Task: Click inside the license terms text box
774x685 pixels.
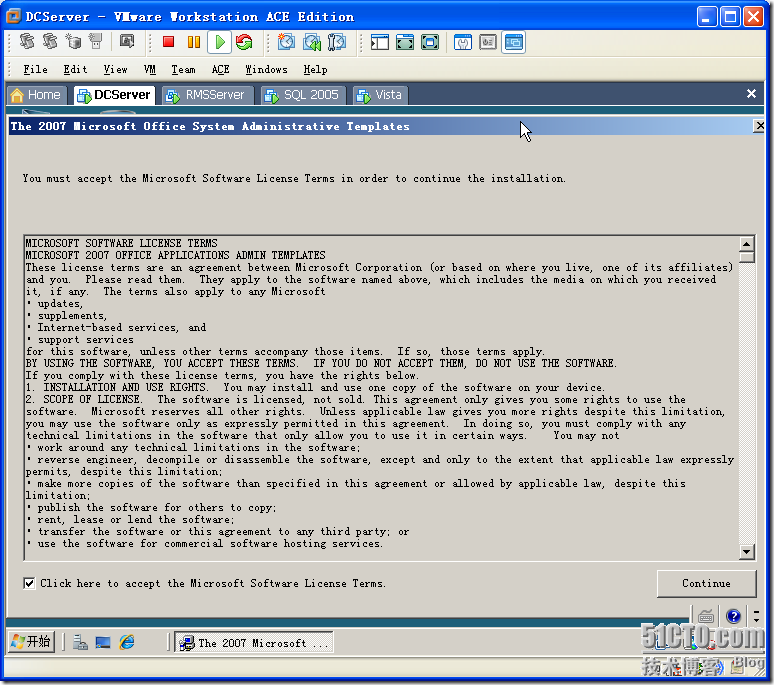Action: point(382,398)
